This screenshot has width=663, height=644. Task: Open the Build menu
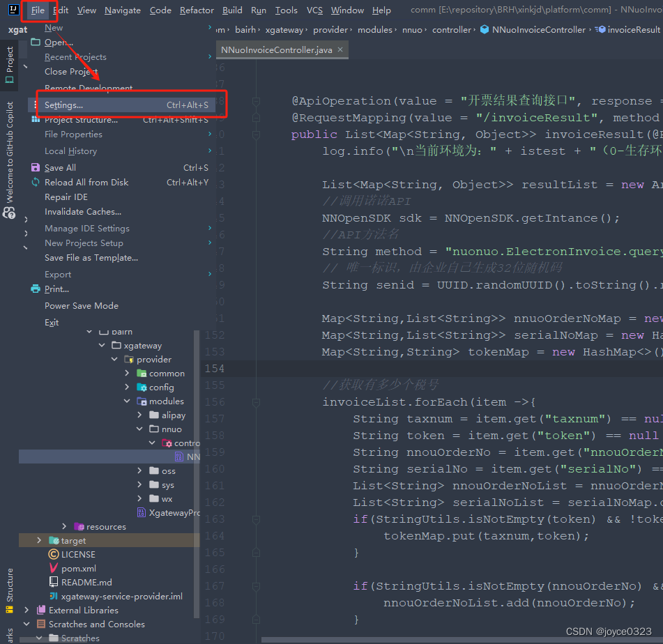[232, 10]
